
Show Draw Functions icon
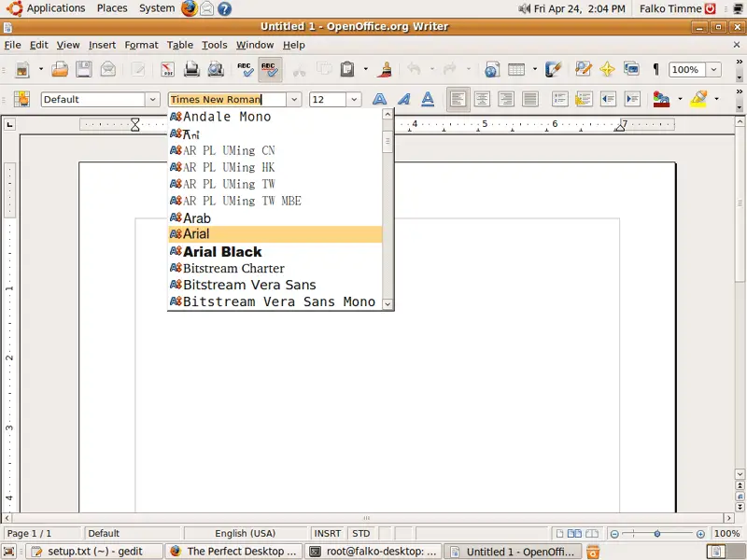pyautogui.click(x=553, y=69)
